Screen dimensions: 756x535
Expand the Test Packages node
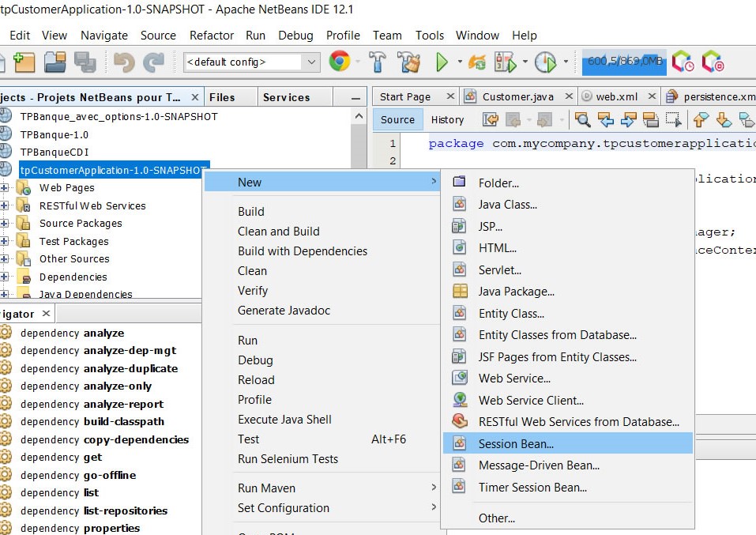coord(4,241)
